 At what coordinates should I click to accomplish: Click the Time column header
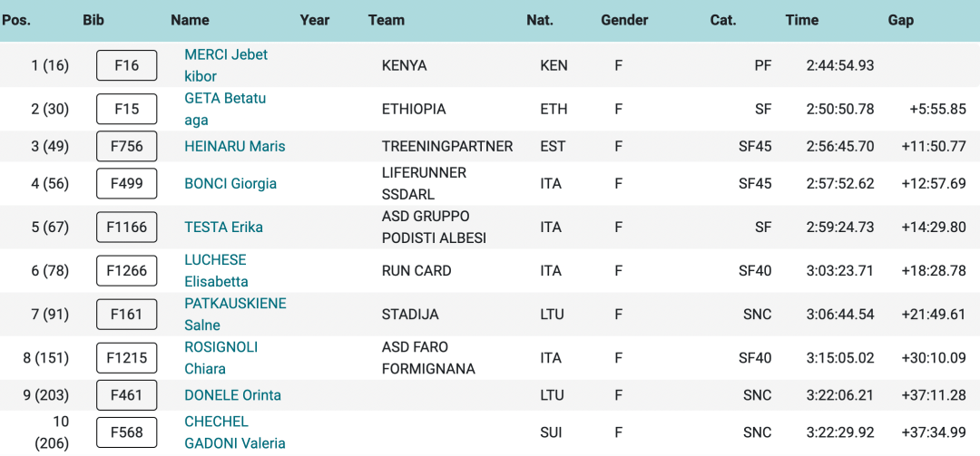(802, 20)
